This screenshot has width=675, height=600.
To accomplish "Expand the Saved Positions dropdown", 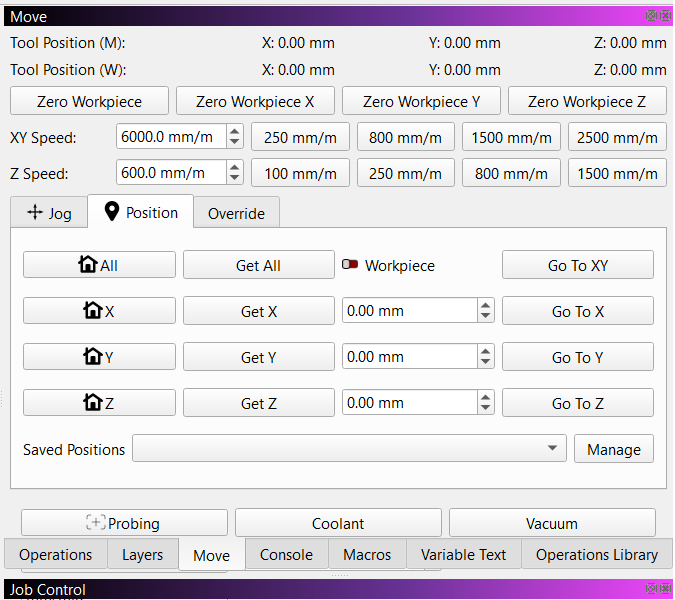I will (x=553, y=449).
